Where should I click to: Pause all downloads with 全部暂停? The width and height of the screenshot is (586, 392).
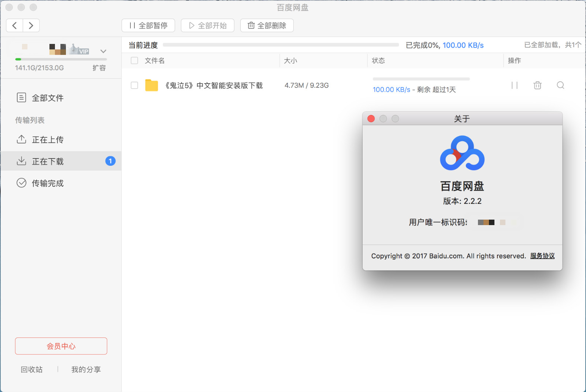tap(148, 25)
